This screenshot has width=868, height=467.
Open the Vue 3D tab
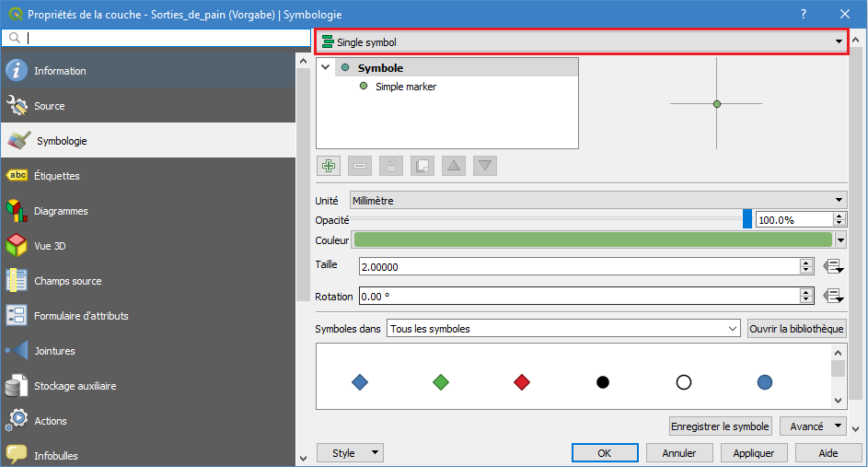click(148, 245)
